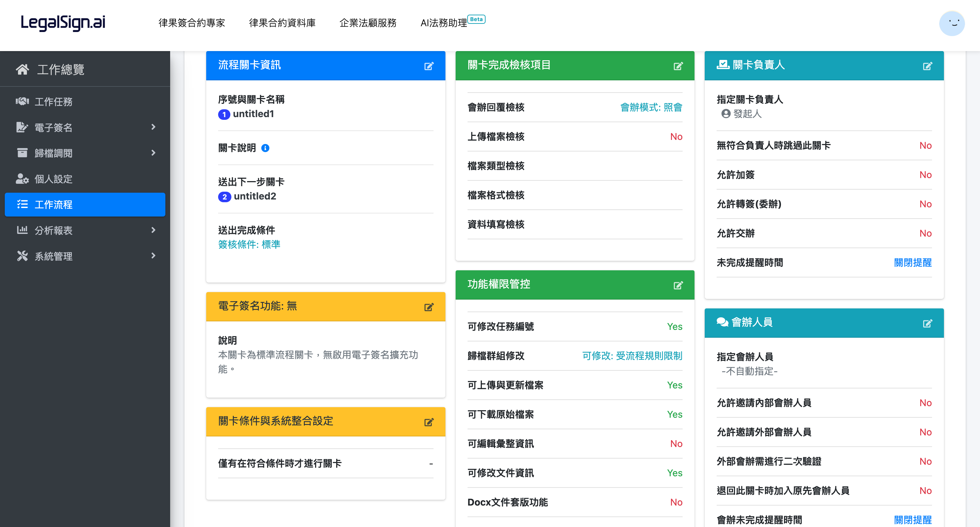Click the person icon beside 發起人

(x=726, y=113)
